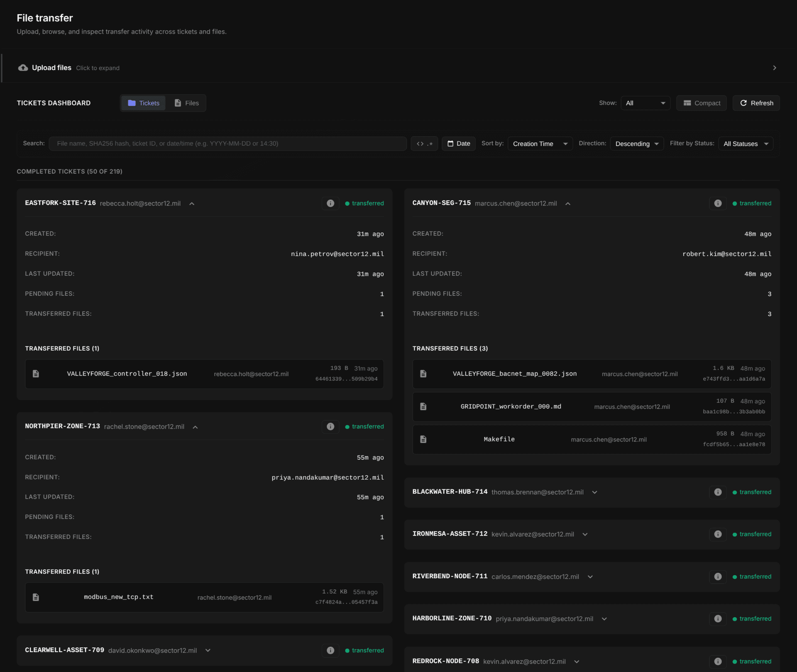Click file icon of VALLEYFORGE_controller_018.json
This screenshot has width=797, height=672.
(36, 374)
